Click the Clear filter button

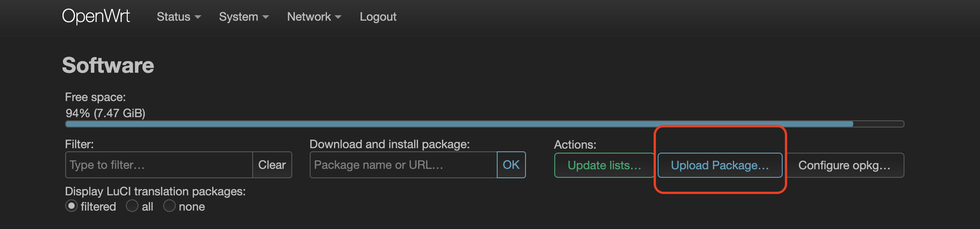pos(272,165)
